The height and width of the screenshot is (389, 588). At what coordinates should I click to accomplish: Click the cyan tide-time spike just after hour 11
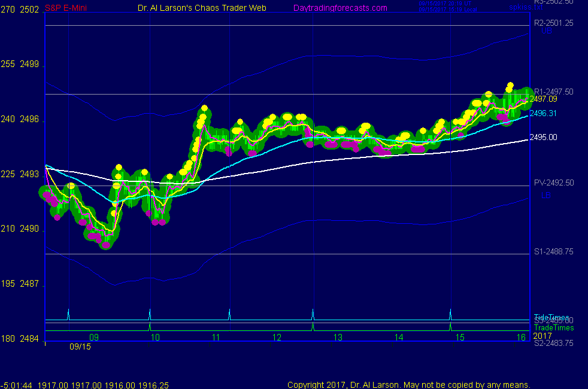coord(229,314)
